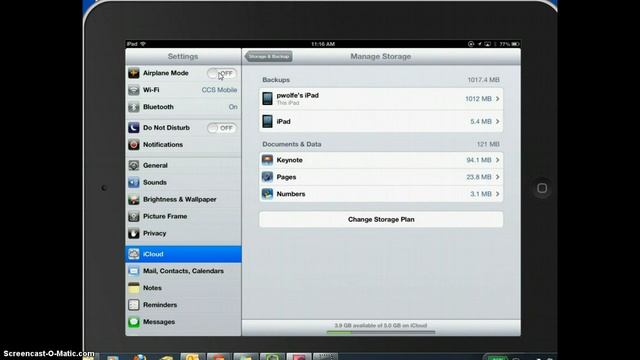This screenshot has height=360, width=640.
Task: Tap the Manage Storage title
Action: (x=380, y=57)
